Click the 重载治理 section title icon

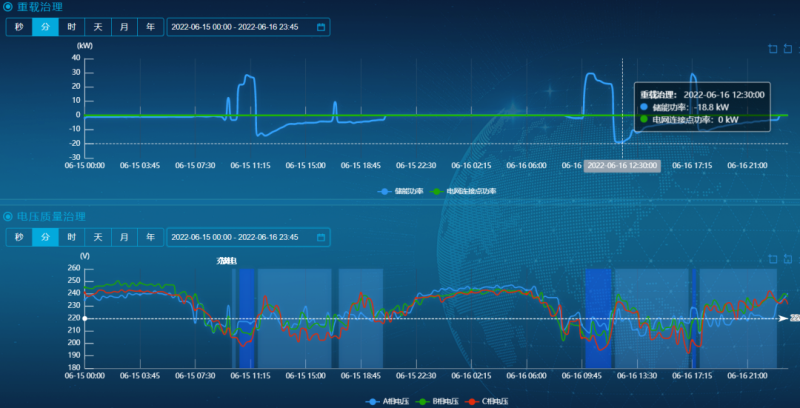point(8,7)
